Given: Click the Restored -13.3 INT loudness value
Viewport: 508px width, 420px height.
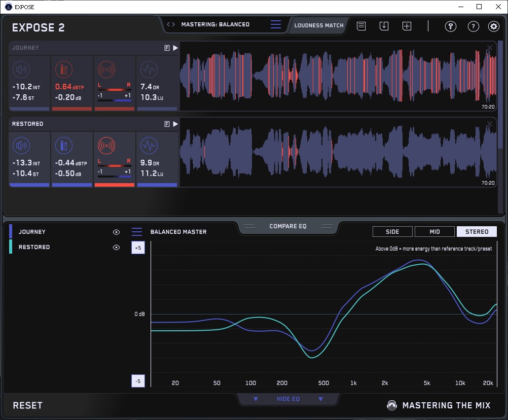Looking at the screenshot, I should (26, 163).
